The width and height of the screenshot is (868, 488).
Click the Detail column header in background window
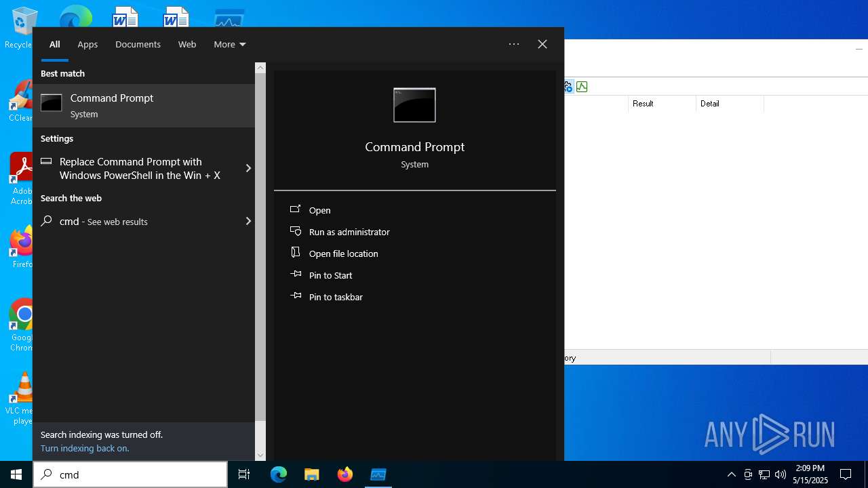coord(730,103)
